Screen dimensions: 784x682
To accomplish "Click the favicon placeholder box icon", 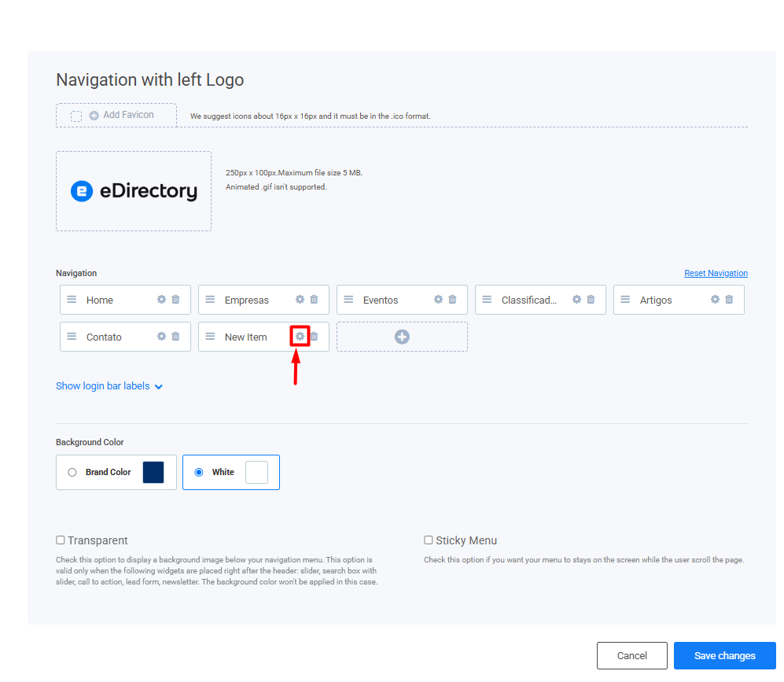I will click(x=76, y=116).
